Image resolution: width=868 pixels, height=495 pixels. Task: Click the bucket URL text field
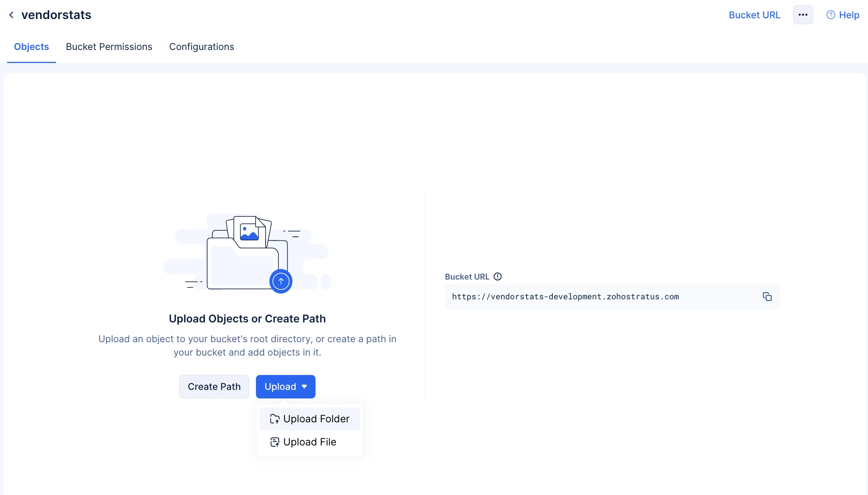coord(612,297)
